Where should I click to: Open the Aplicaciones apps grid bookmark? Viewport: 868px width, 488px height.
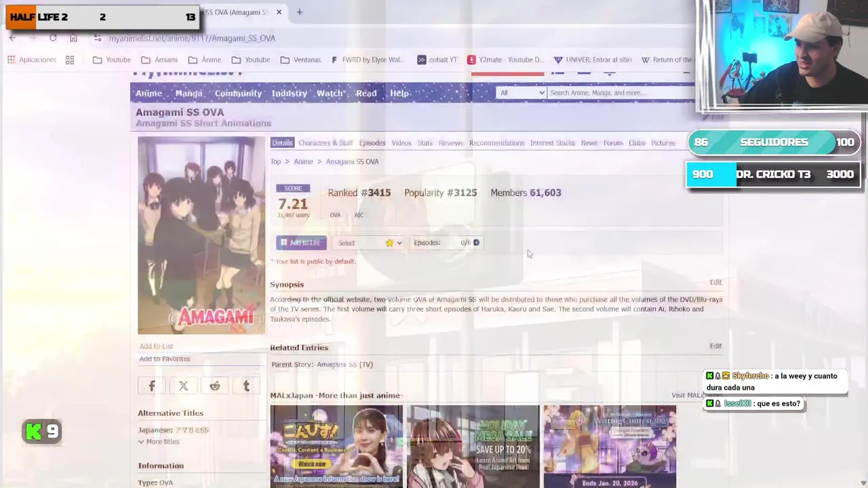(x=31, y=60)
